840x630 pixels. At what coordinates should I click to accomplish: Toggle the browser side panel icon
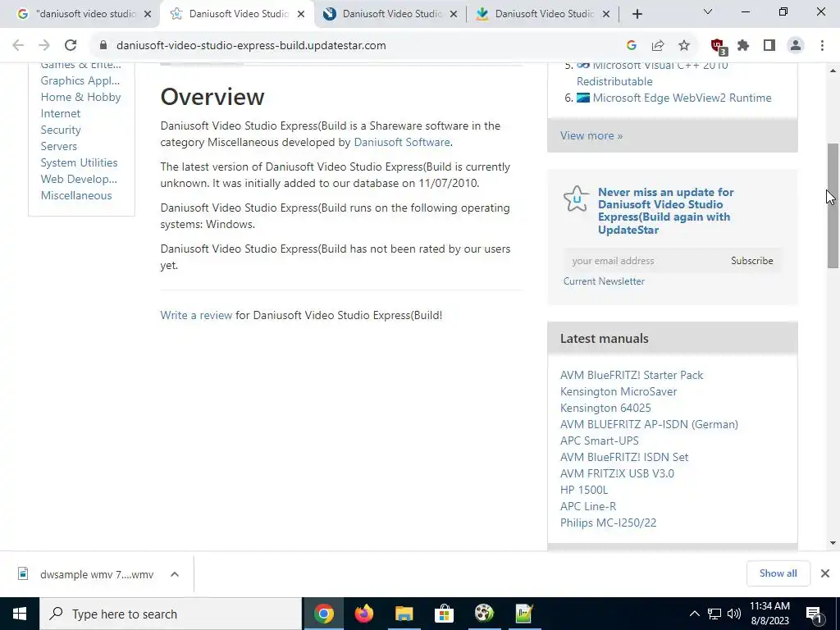tap(769, 46)
